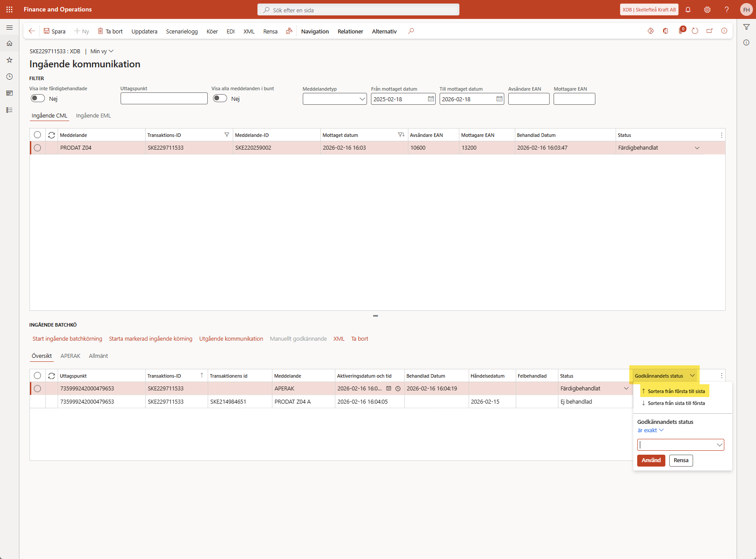The width and height of the screenshot is (756, 559).
Task: Open settings gear in header
Action: coord(707,10)
